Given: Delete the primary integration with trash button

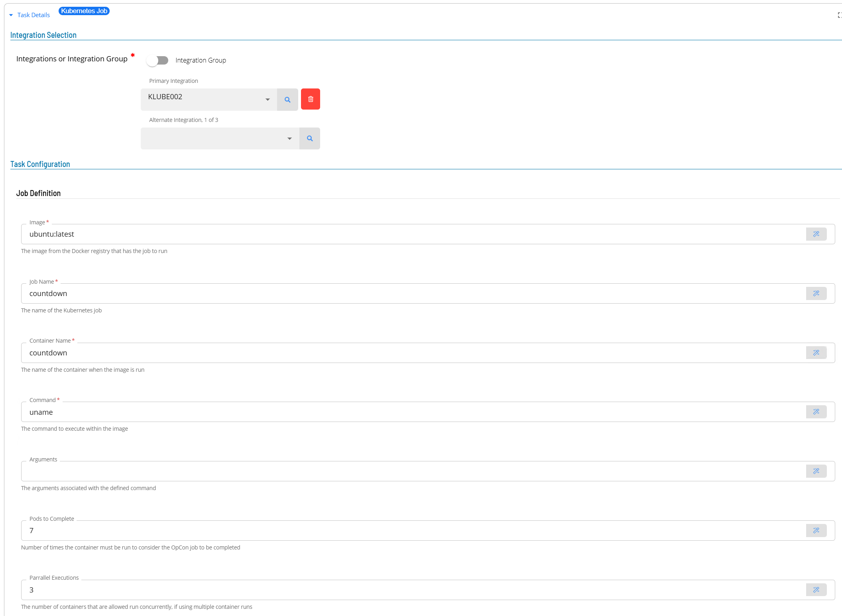Looking at the screenshot, I should click(x=310, y=99).
